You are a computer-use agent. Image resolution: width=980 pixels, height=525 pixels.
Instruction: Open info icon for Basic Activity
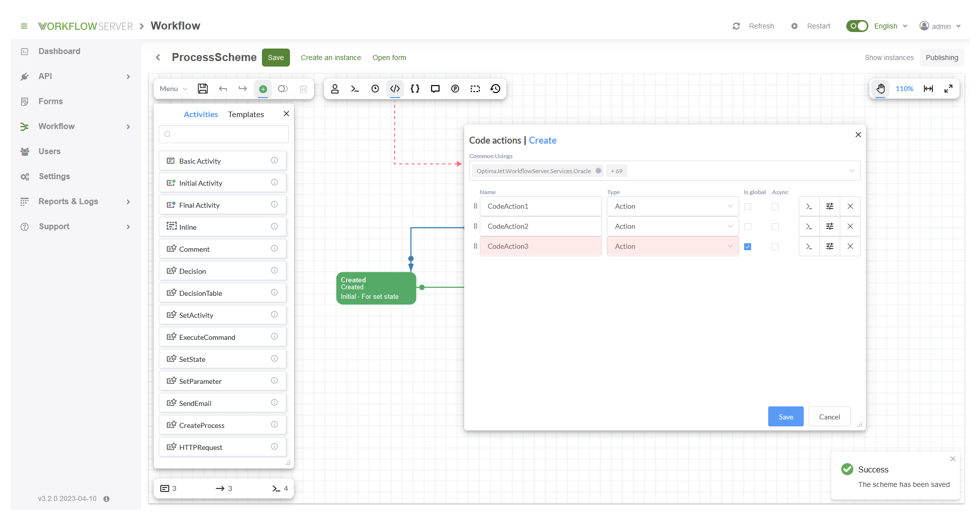[x=274, y=160]
